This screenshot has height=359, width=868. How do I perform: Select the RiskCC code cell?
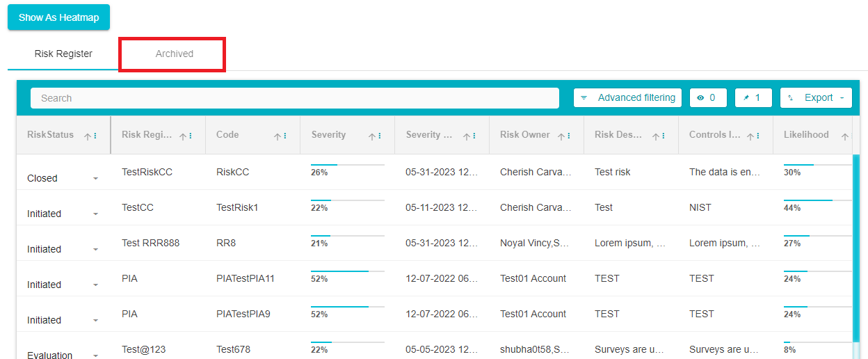[x=232, y=172]
